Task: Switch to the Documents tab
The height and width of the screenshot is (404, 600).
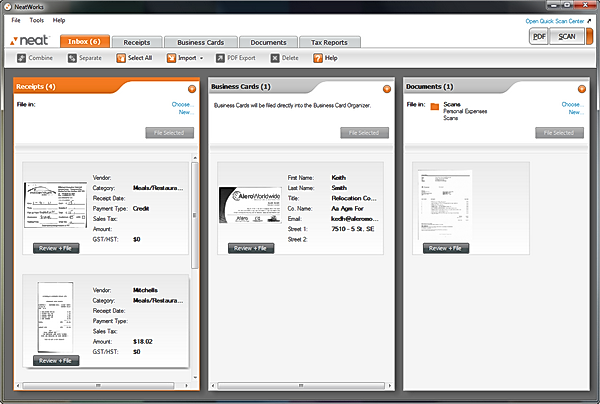Action: (268, 42)
